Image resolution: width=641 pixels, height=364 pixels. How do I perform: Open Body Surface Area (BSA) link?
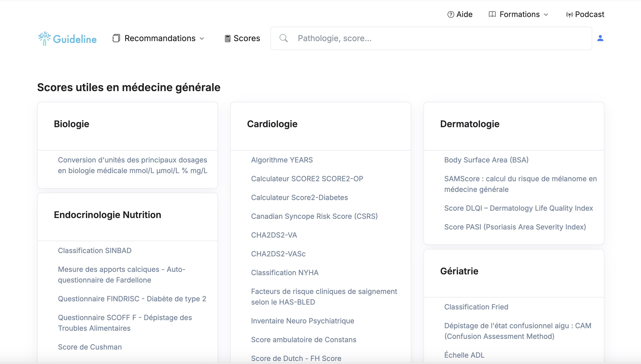coord(486,160)
